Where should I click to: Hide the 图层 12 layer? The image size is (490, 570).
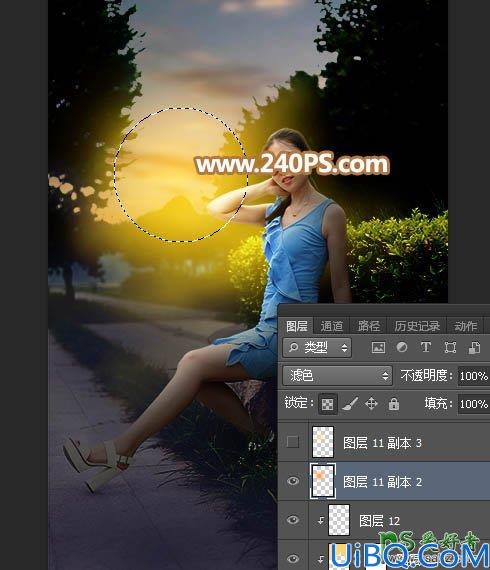(293, 520)
